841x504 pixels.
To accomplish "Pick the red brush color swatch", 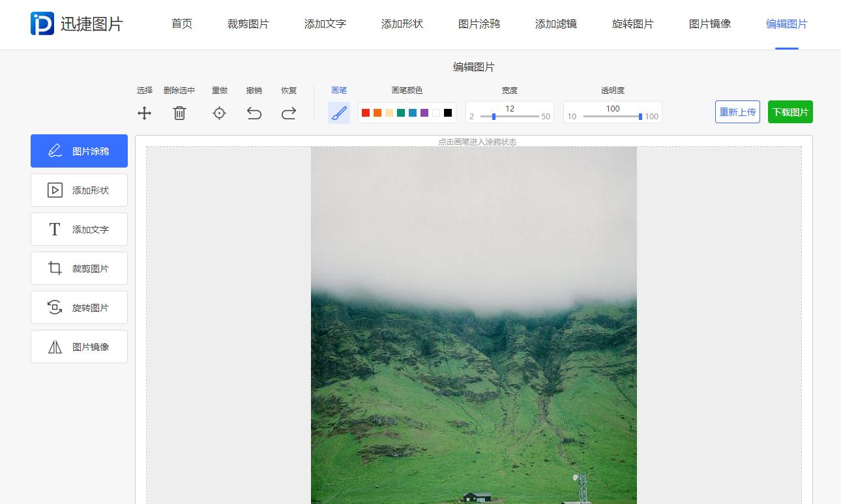I will click(x=365, y=112).
